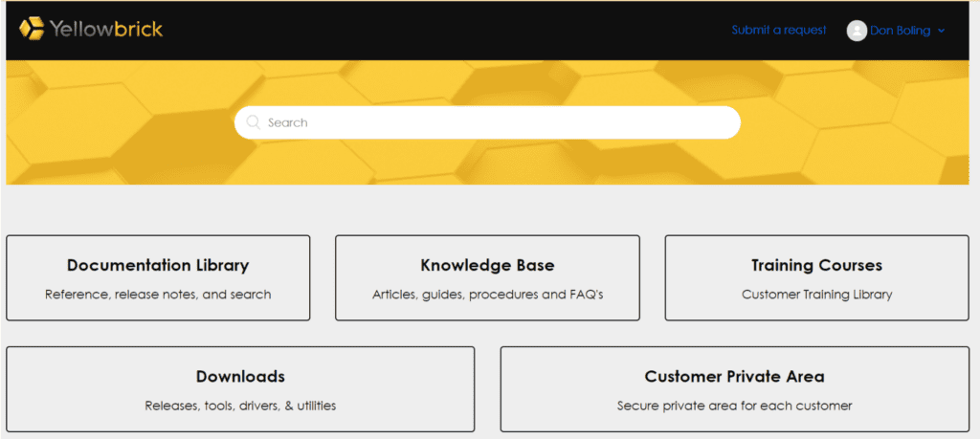Screen dimensions: 980x439
Task: Click the black header bar area
Action: tap(437, 30)
